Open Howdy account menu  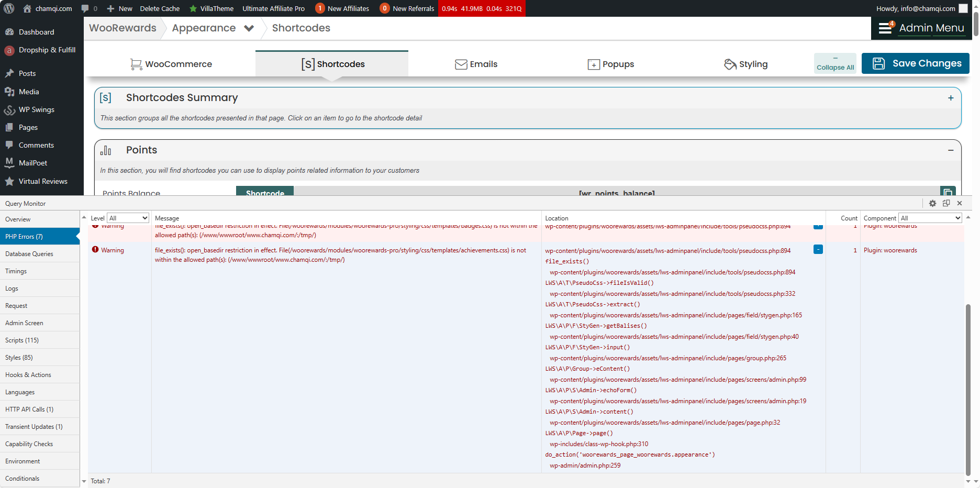(921, 8)
